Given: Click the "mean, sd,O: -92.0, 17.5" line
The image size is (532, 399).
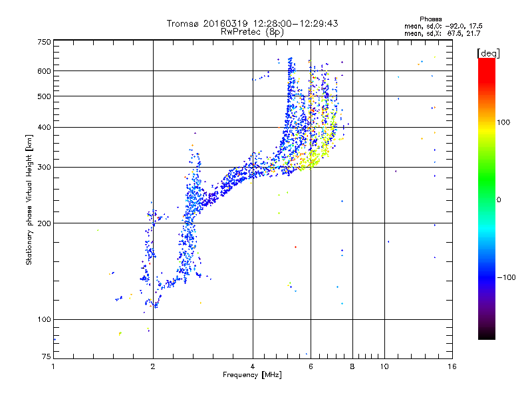Looking at the screenshot, I should pos(443,27).
